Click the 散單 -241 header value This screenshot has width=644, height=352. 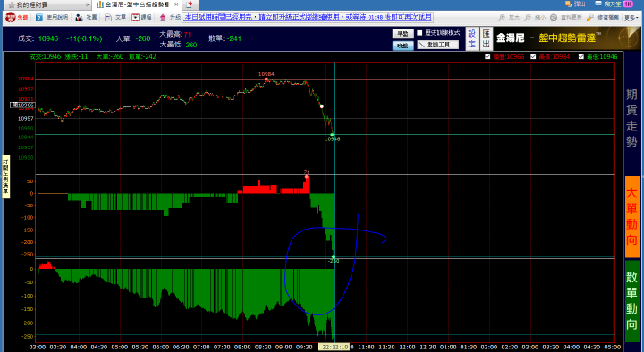(x=233, y=38)
